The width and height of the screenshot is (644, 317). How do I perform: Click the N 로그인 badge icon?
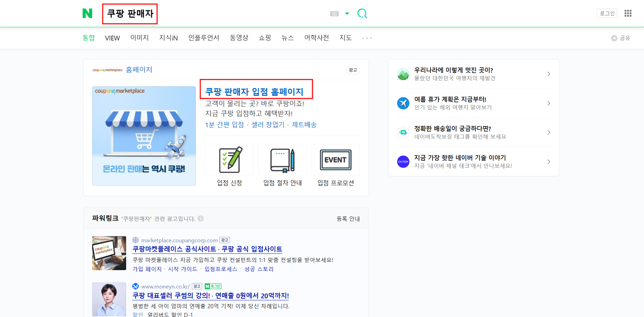point(213,286)
